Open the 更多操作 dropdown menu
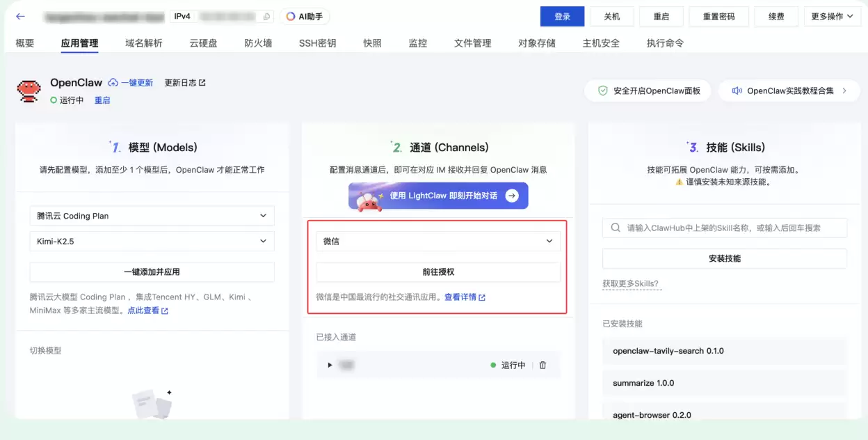The width and height of the screenshot is (868, 440). (833, 17)
